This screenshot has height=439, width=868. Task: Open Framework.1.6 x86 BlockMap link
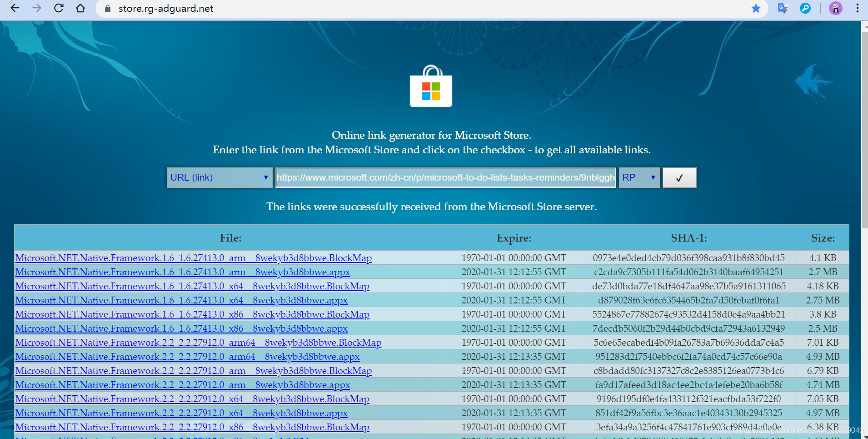[192, 314]
